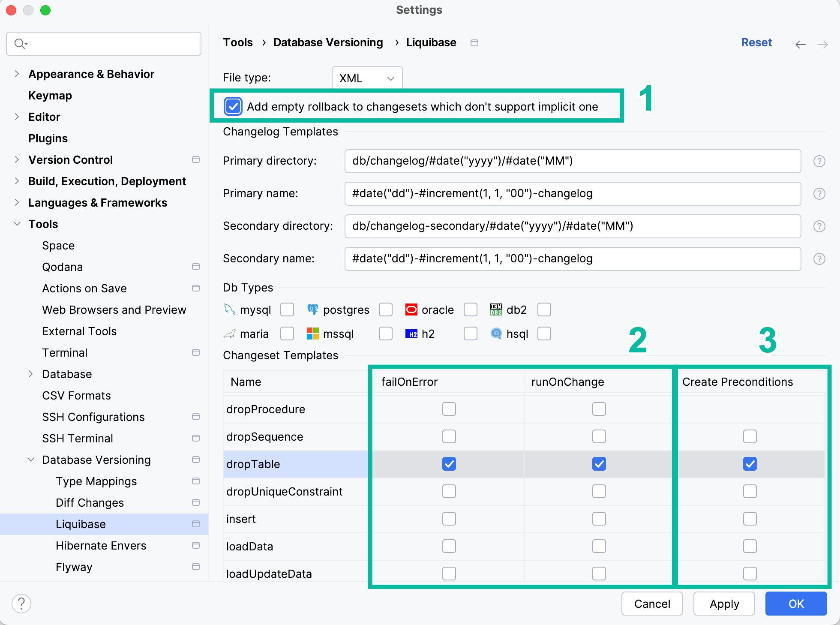Click the oracle database type icon
This screenshot has width=840, height=625.
(411, 309)
